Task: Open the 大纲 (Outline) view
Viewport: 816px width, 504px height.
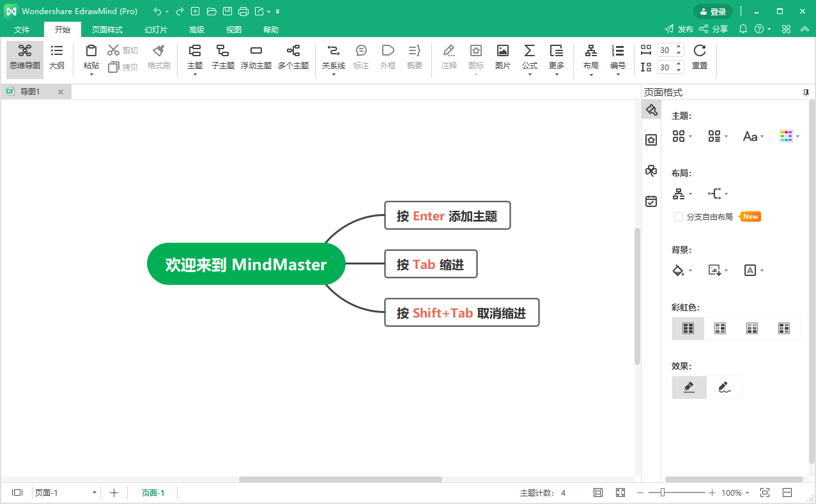Action: tap(57, 57)
